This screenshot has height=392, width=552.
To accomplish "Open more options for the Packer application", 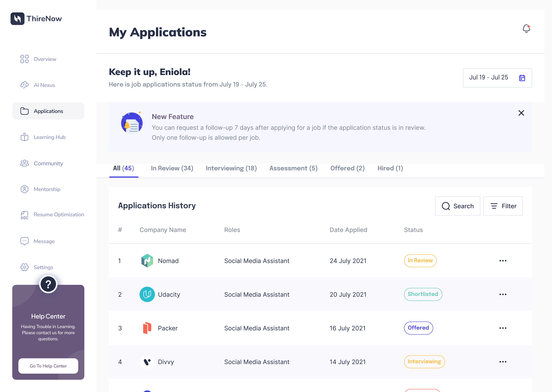I will click(x=503, y=328).
